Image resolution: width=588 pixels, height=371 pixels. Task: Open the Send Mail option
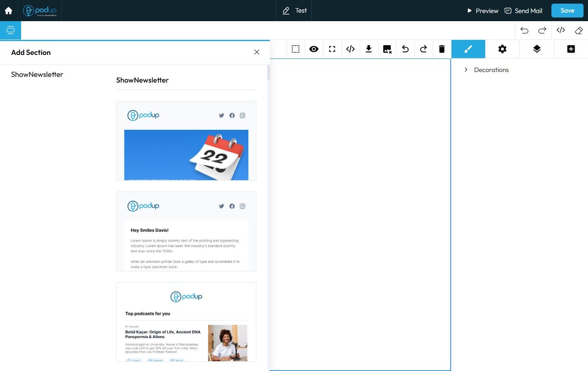click(x=523, y=11)
